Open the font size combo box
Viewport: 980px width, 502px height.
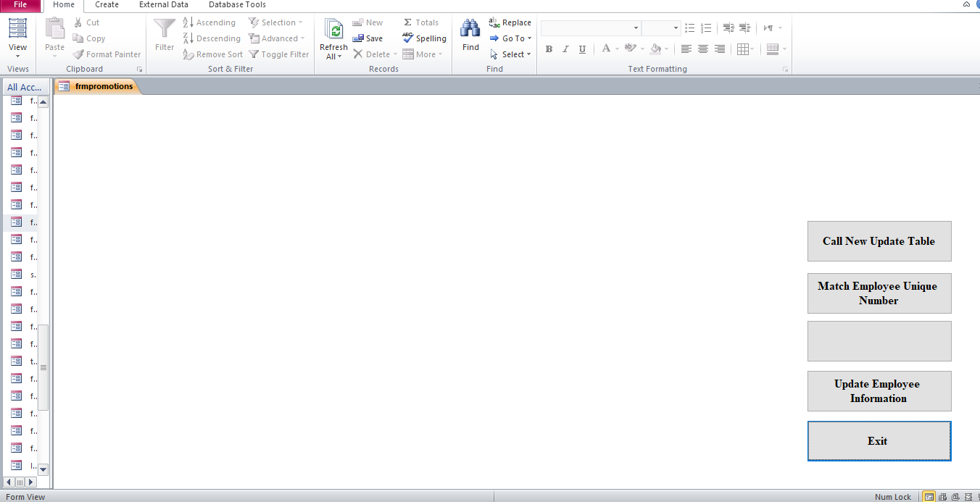[660, 28]
